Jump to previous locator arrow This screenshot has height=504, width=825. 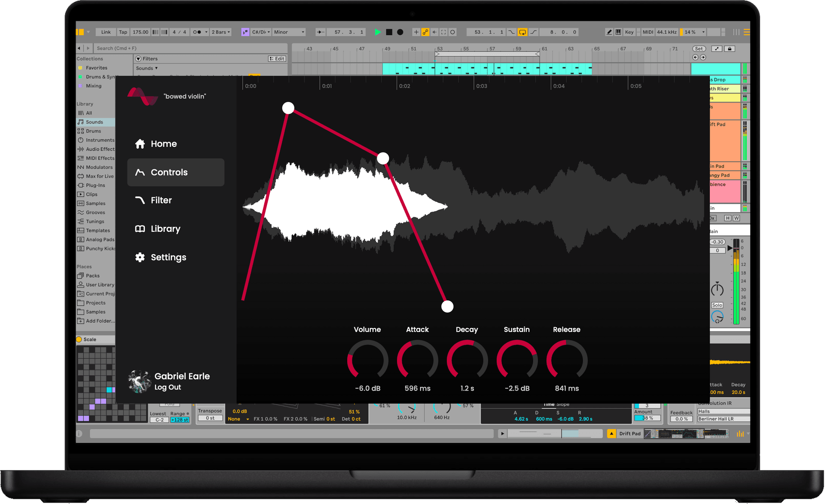pos(695,57)
